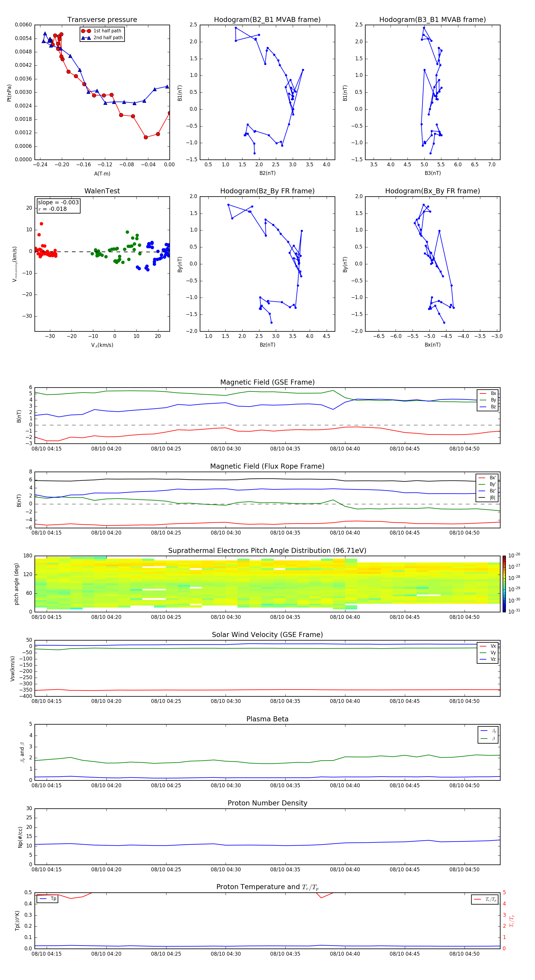Select the Te/Tp legend entry
The width and height of the screenshot is (535, 980).
[x=485, y=899]
